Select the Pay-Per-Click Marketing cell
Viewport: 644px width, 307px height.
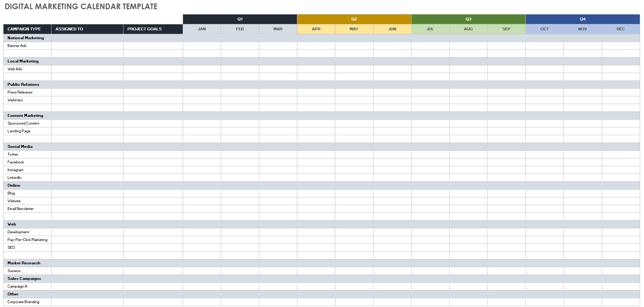(x=27, y=240)
